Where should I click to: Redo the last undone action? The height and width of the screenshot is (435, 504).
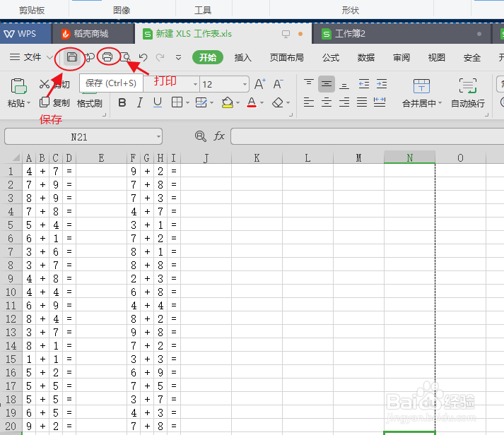pyautogui.click(x=160, y=57)
